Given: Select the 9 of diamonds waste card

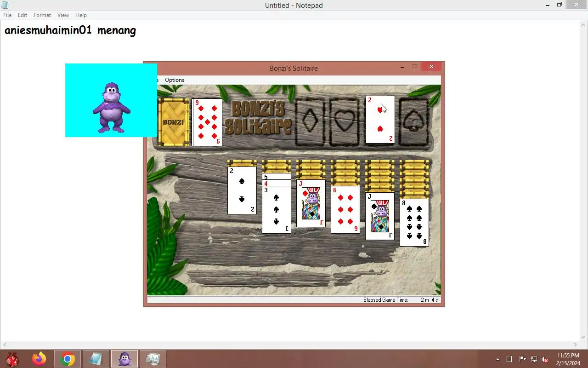Looking at the screenshot, I should tap(207, 122).
